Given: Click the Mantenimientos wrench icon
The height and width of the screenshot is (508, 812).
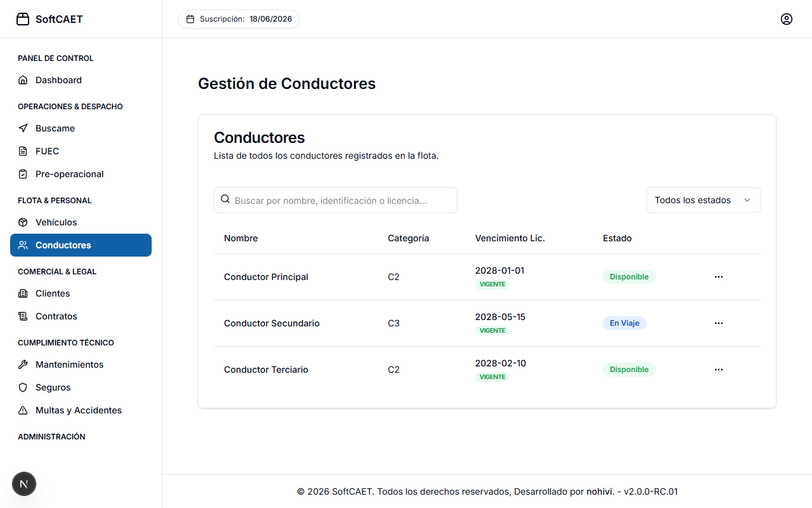Looking at the screenshot, I should (x=23, y=364).
